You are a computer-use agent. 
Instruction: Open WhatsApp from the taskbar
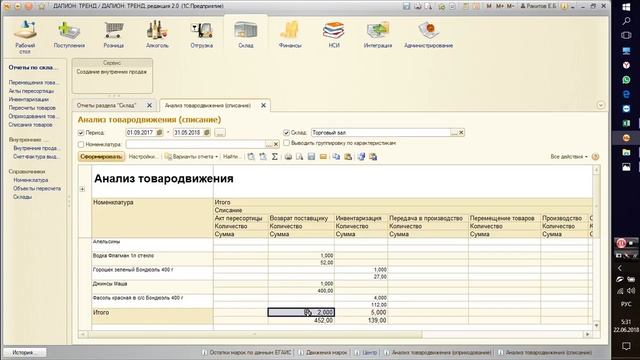[x=626, y=80]
